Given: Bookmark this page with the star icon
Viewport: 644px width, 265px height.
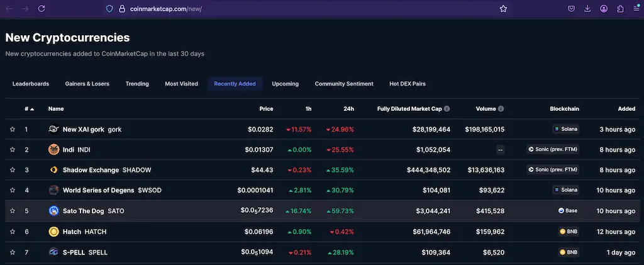Looking at the screenshot, I should 503,9.
